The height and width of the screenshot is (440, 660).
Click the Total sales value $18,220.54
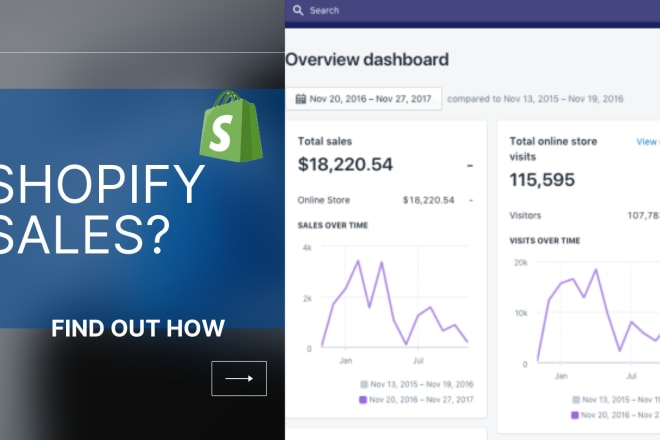[345, 164]
